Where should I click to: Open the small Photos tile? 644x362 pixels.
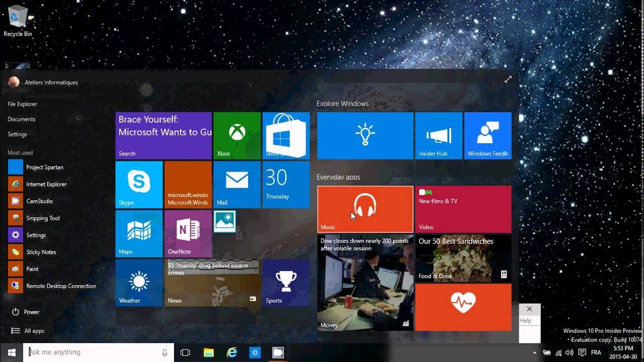coord(224,221)
